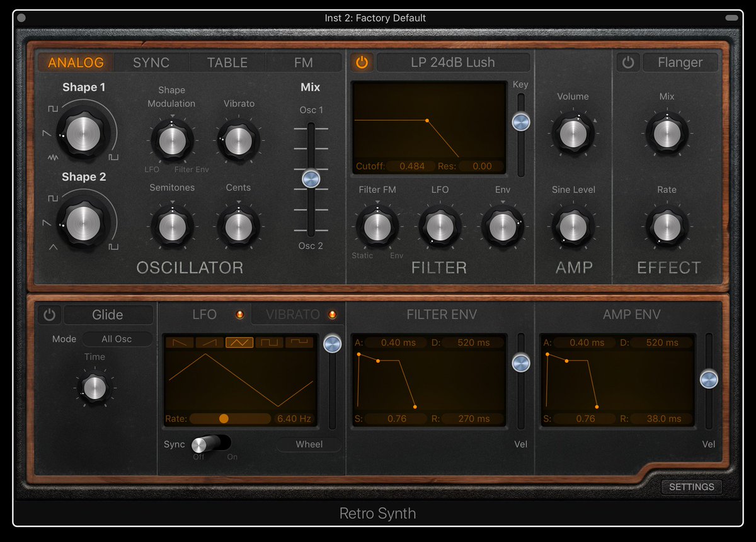Click the Shape 1 oscillator knob
The image size is (756, 542).
(x=84, y=133)
